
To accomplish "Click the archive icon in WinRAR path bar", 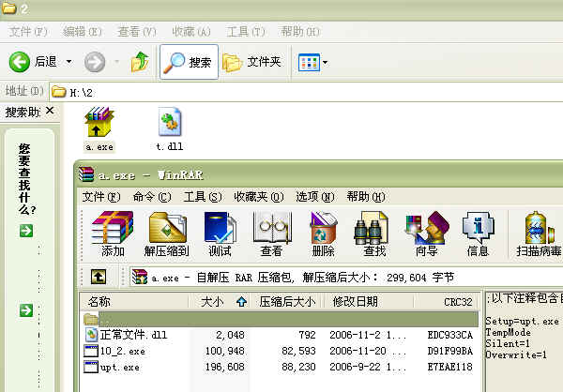I will click(x=140, y=277).
